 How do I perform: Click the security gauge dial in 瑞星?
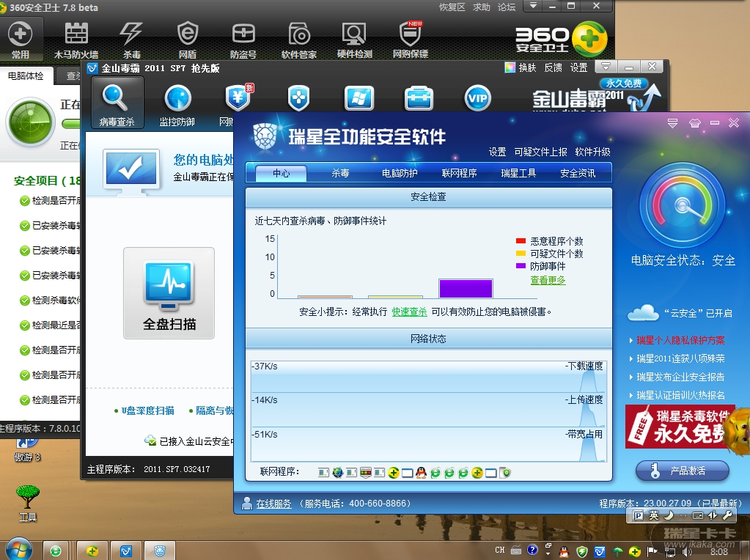pyautogui.click(x=683, y=205)
